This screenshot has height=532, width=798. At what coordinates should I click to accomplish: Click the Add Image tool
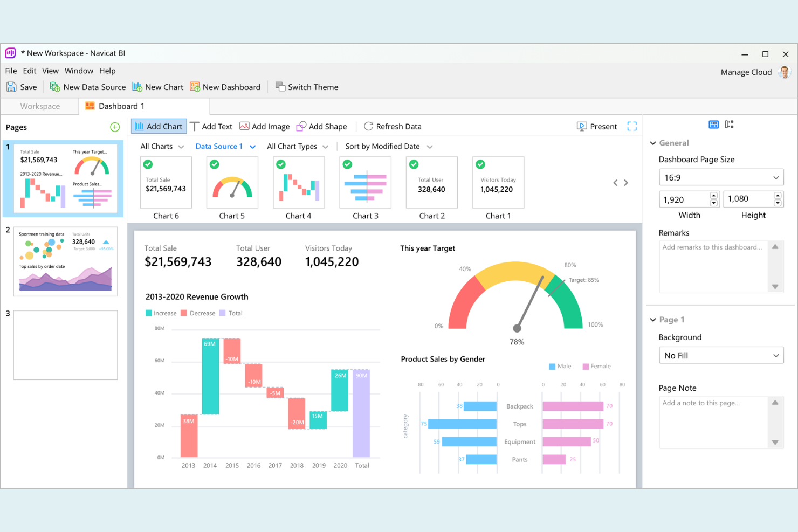pos(264,126)
